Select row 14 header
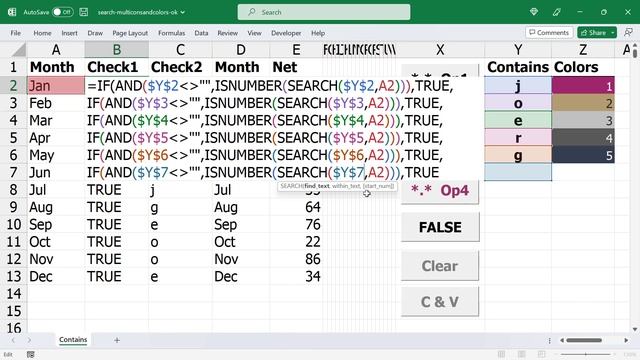The image size is (640, 360). pyautogui.click(x=13, y=293)
